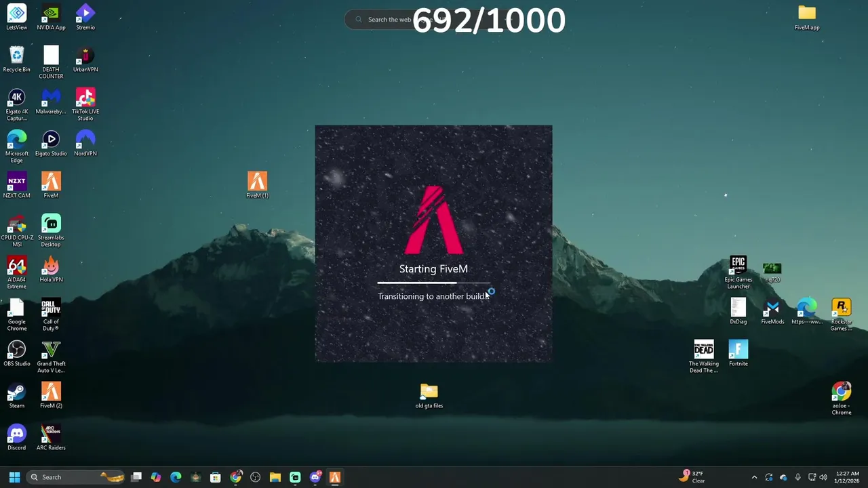Open Task View from the taskbar
Screen dimensions: 868x488
coord(136,477)
